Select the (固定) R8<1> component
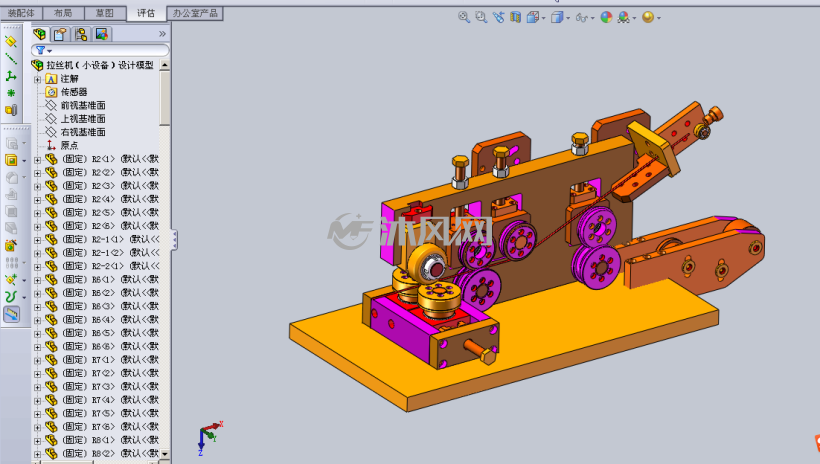Image resolution: width=820 pixels, height=464 pixels. point(102,440)
